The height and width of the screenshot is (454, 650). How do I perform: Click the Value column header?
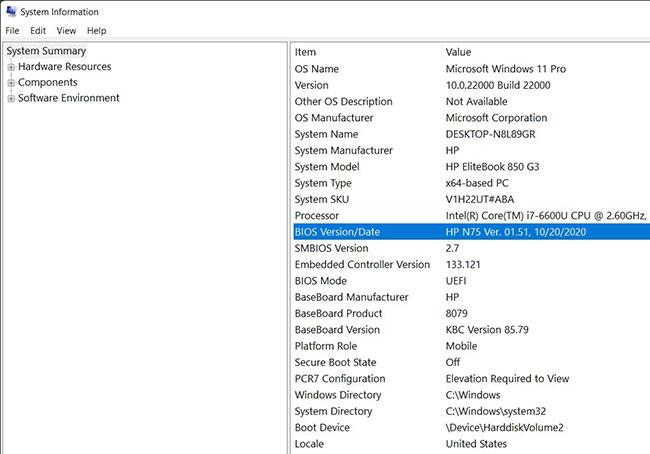(x=458, y=52)
